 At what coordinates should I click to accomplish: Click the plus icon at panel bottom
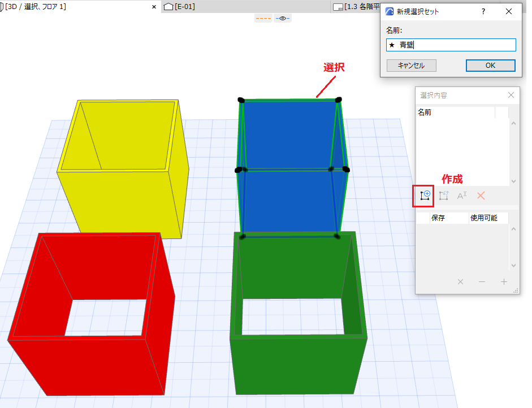tap(504, 281)
